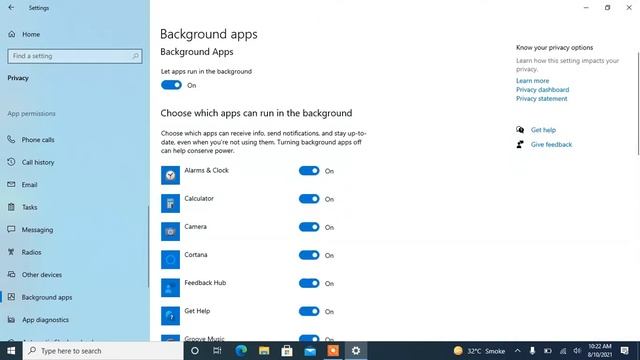
Task: Open the volume speaker tray icon
Action: (577, 351)
